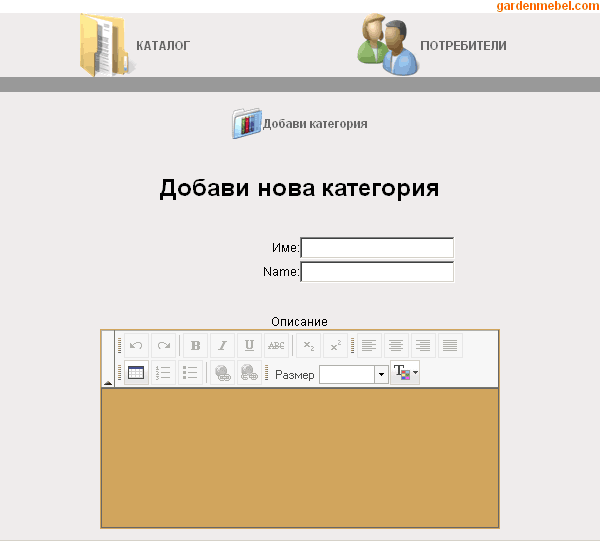Apply Subscript formatting
Screen dimensions: 601x542
coord(309,345)
